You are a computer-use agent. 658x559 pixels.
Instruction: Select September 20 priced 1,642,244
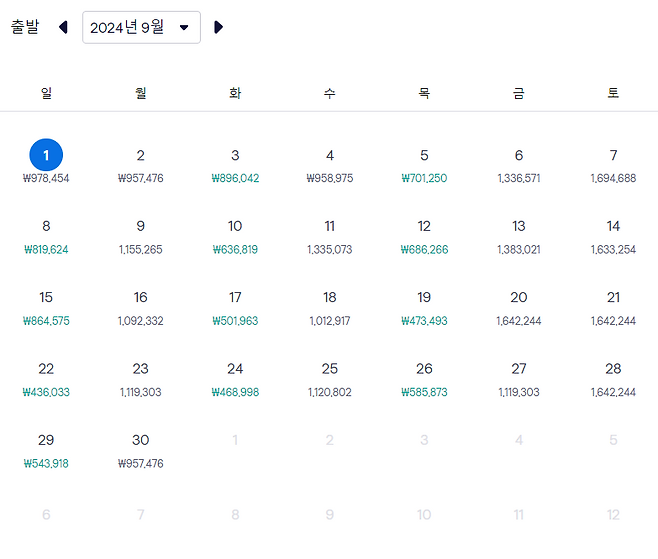coord(519,308)
